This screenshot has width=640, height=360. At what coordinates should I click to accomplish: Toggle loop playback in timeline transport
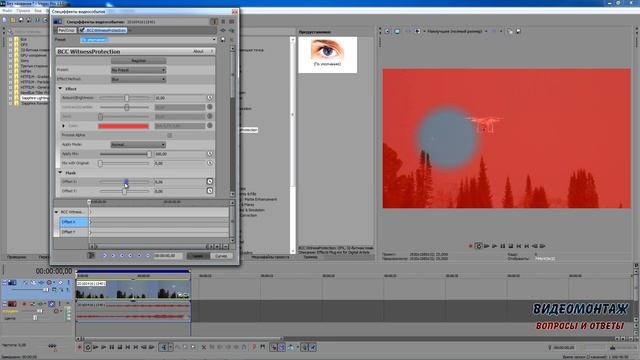(87, 347)
